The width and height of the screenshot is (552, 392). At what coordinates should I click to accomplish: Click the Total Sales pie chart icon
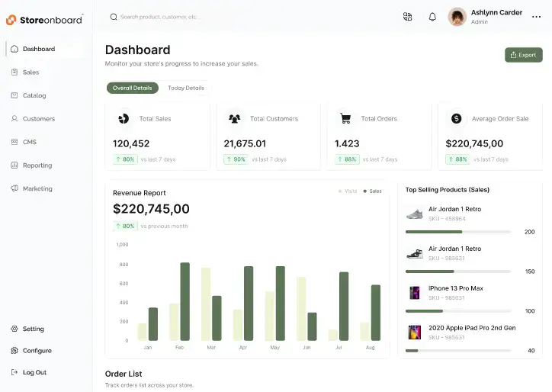[123, 119]
